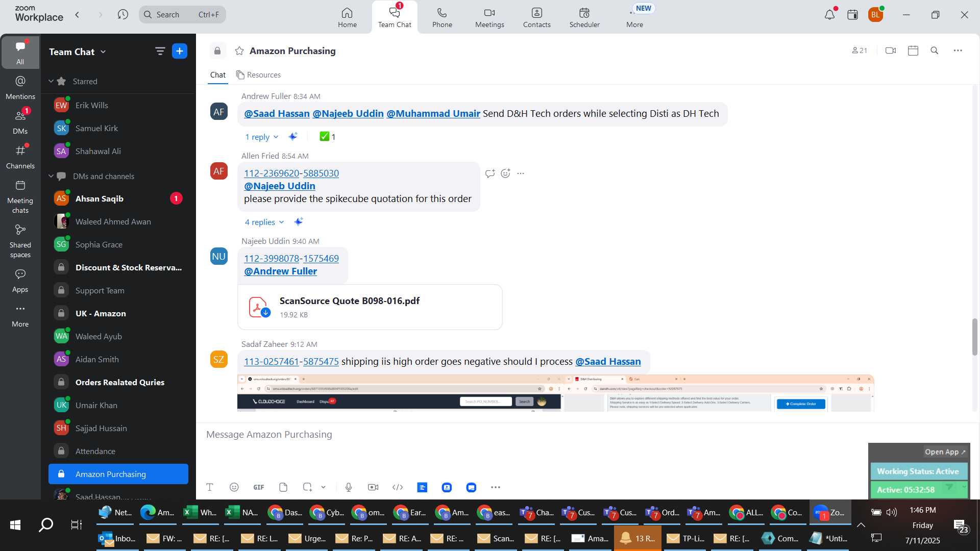Expand the 4 replies thread
The height and width of the screenshot is (551, 980).
tap(264, 222)
